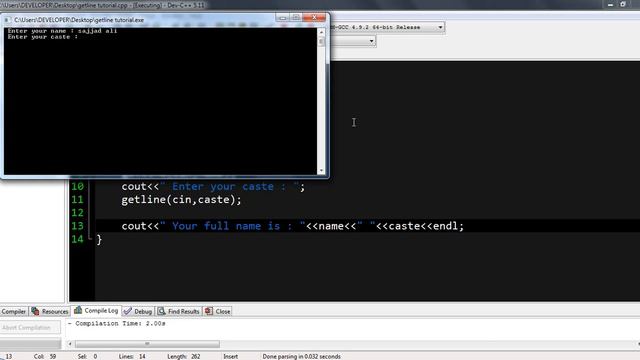640x360 pixels.
Task: Switch to the Compile Log tab
Action: (96, 311)
